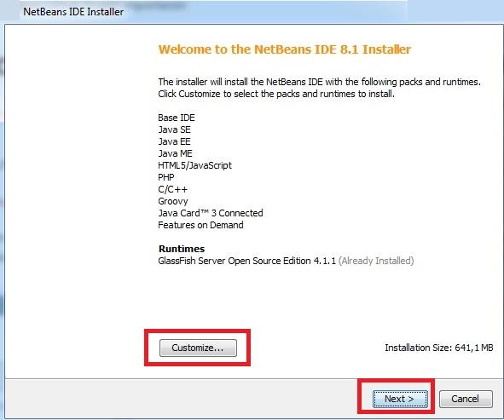Click the 'Java Card™ 3 Connected' entry

tap(211, 213)
